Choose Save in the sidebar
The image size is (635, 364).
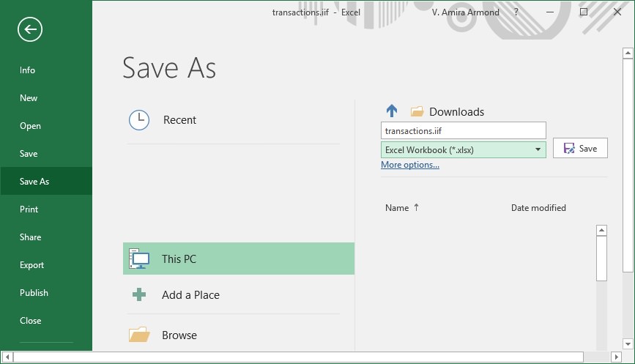point(46,154)
